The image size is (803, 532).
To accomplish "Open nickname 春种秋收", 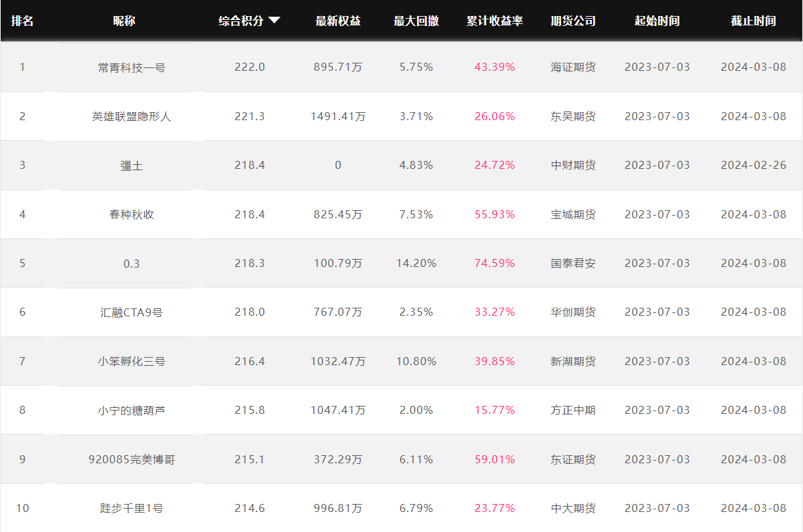I will (x=132, y=214).
